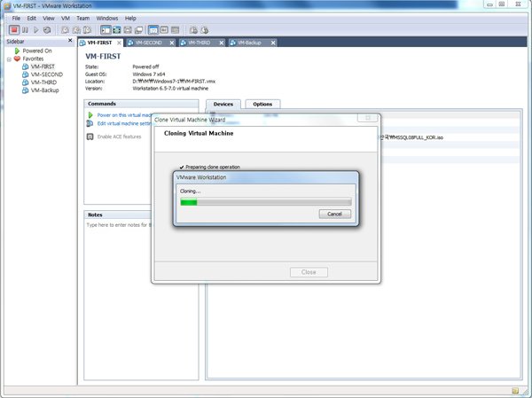Open the VM menu
This screenshot has width=532, height=398.
(66, 19)
